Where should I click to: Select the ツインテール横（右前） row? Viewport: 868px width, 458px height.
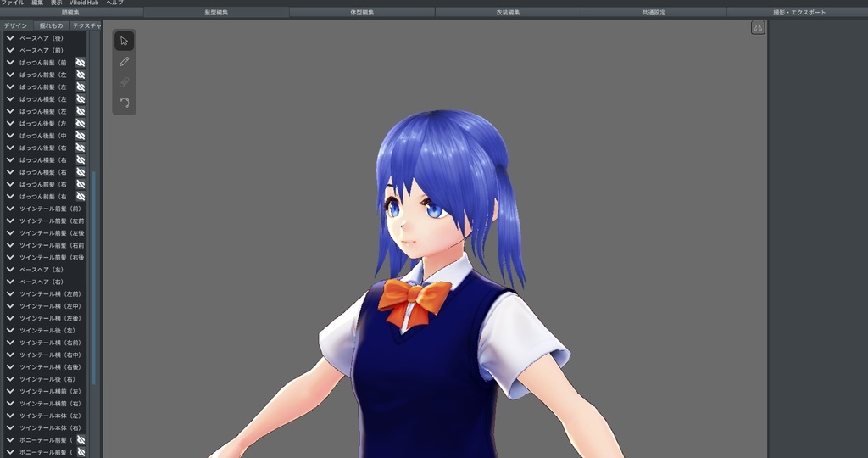point(44,343)
